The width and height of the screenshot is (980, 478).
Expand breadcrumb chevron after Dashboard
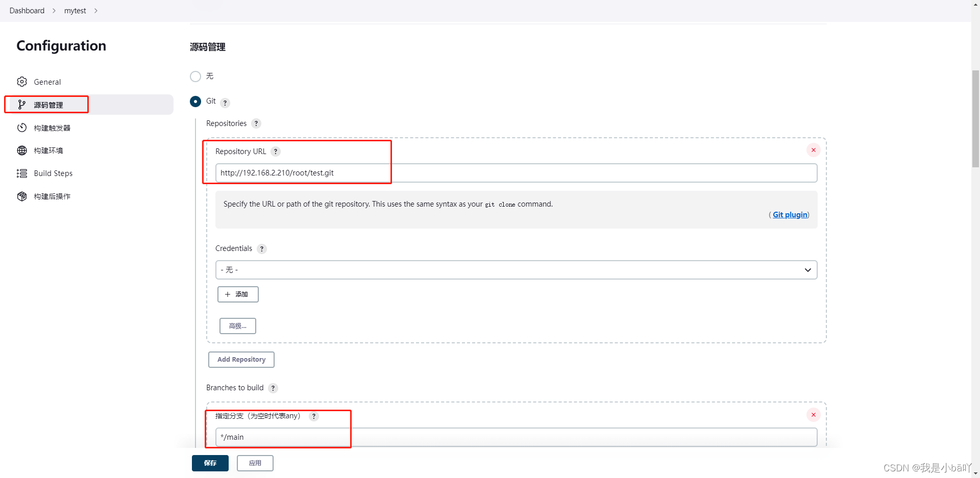click(54, 11)
